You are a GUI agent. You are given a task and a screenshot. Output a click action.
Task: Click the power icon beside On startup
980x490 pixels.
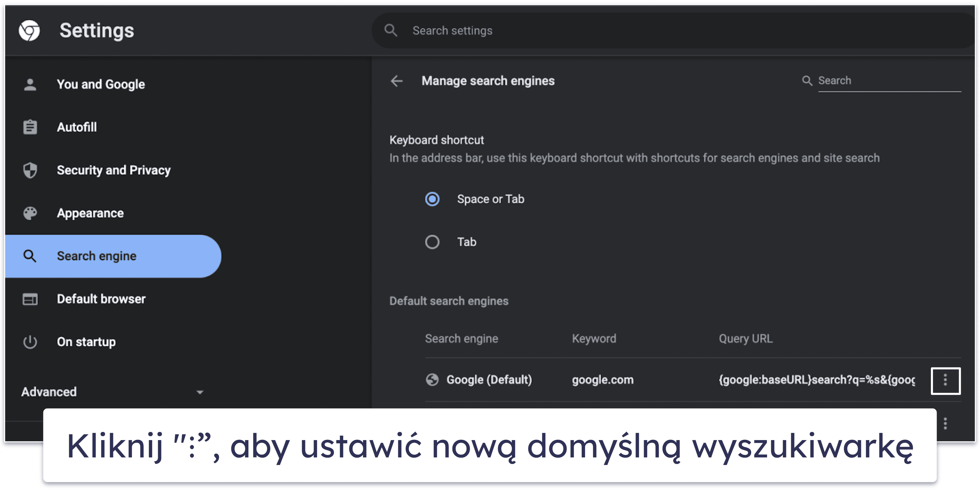[30, 342]
